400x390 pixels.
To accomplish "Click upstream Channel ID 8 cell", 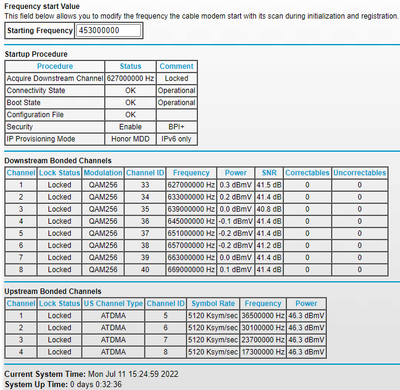I will 166,352.
